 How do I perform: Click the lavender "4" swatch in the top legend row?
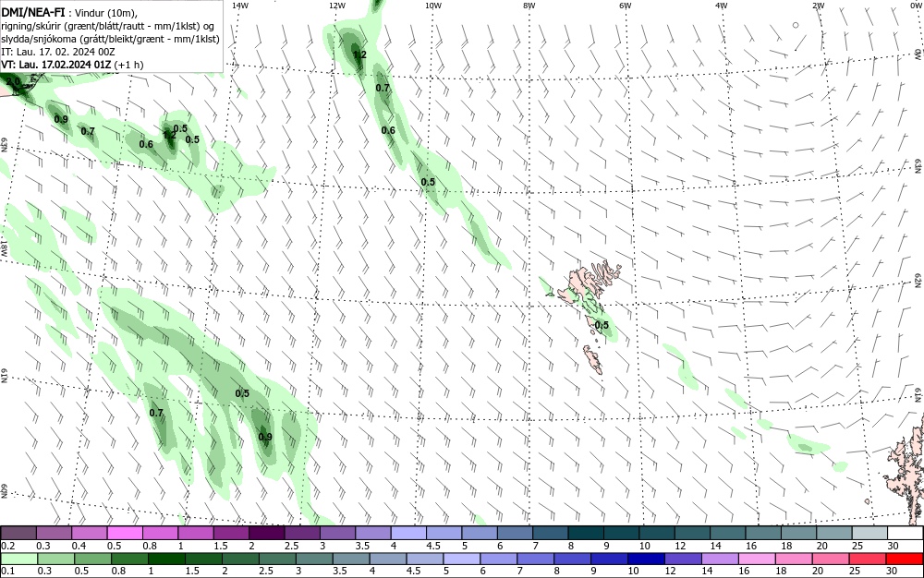point(408,534)
